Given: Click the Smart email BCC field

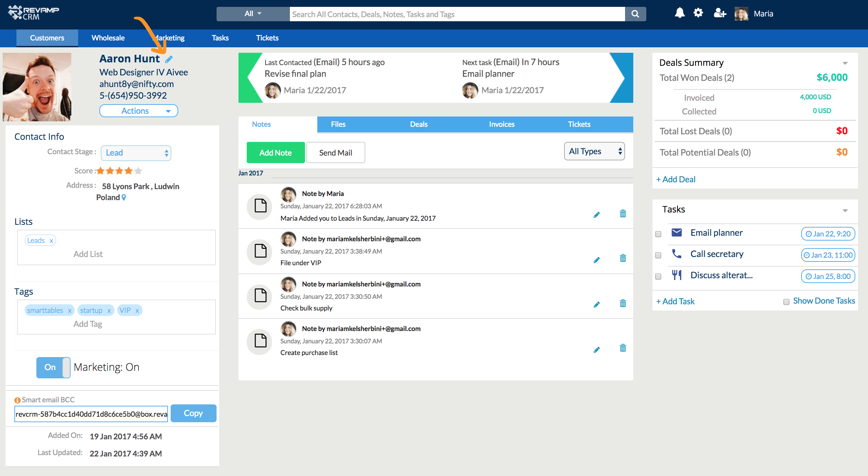Looking at the screenshot, I should (x=91, y=414).
